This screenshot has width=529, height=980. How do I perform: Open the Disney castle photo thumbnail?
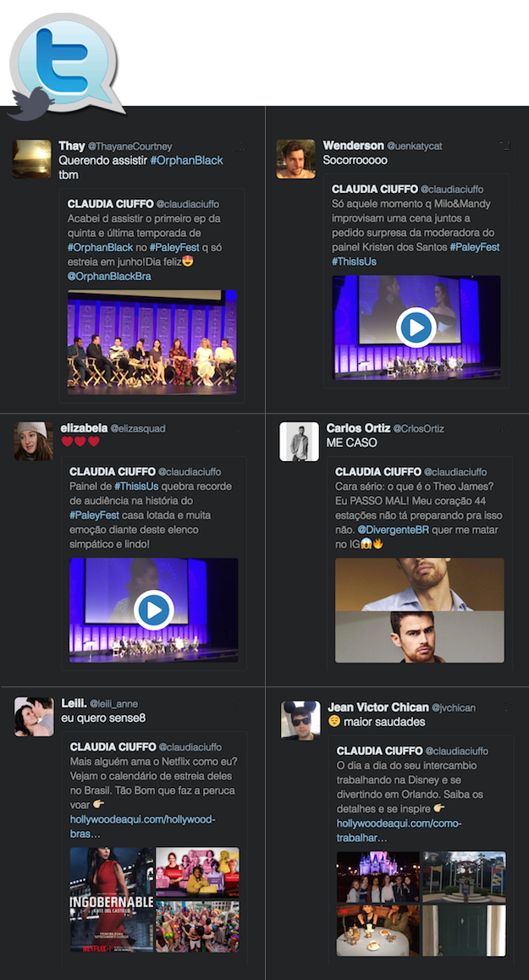click(377, 877)
